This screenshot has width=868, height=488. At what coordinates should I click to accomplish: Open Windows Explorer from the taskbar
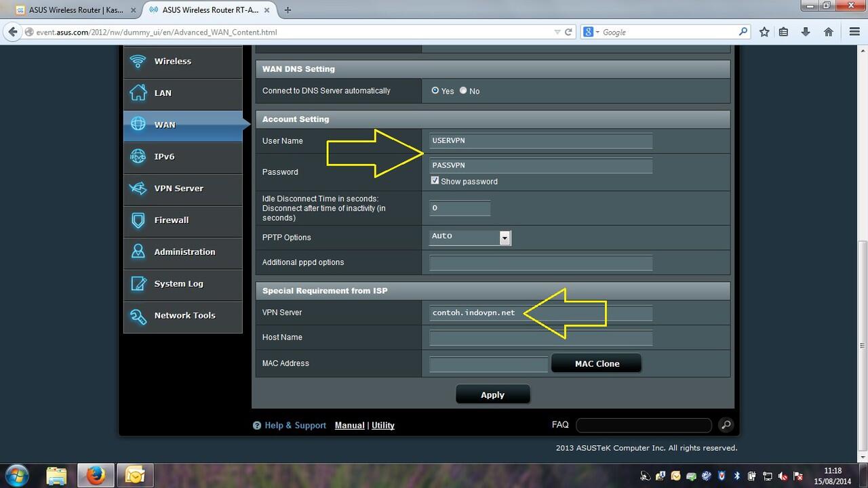(56, 475)
